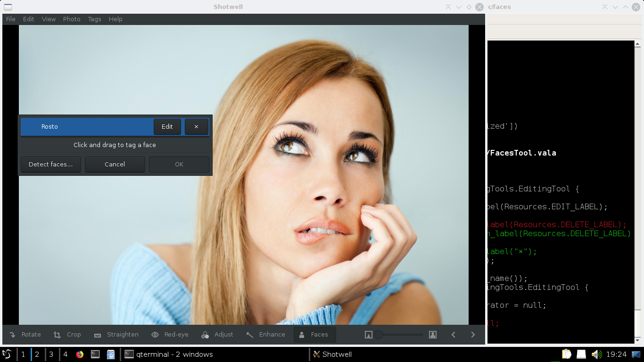The height and width of the screenshot is (362, 644).
Task: Switch to workspace 1
Action: 23,354
